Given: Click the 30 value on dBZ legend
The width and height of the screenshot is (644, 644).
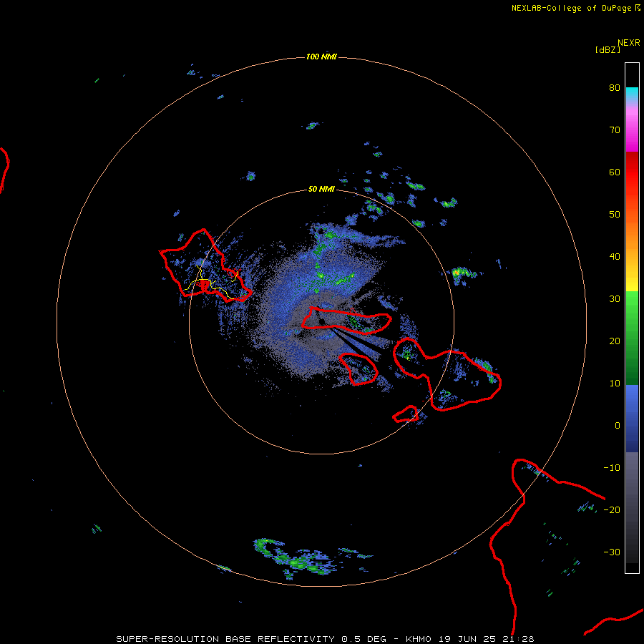Looking at the screenshot, I should [615, 298].
